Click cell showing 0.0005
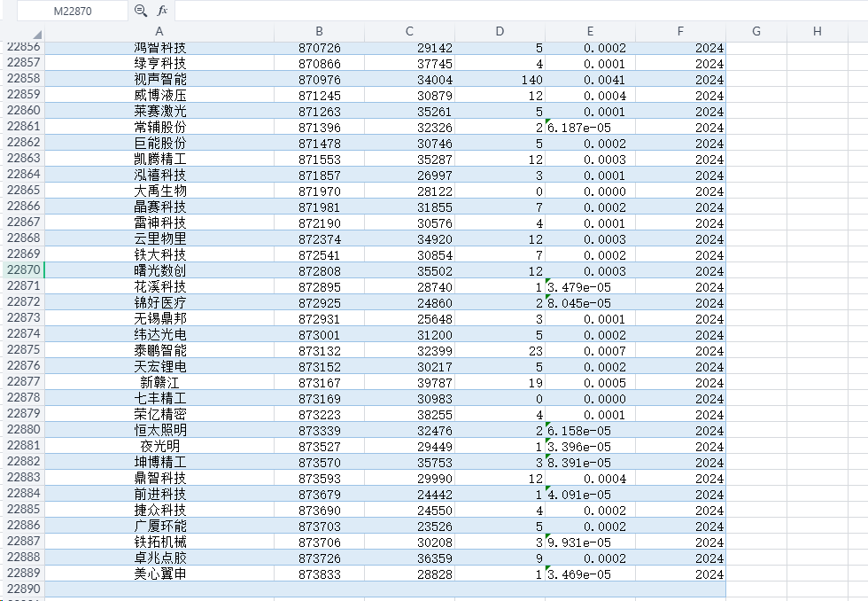 tap(590, 382)
